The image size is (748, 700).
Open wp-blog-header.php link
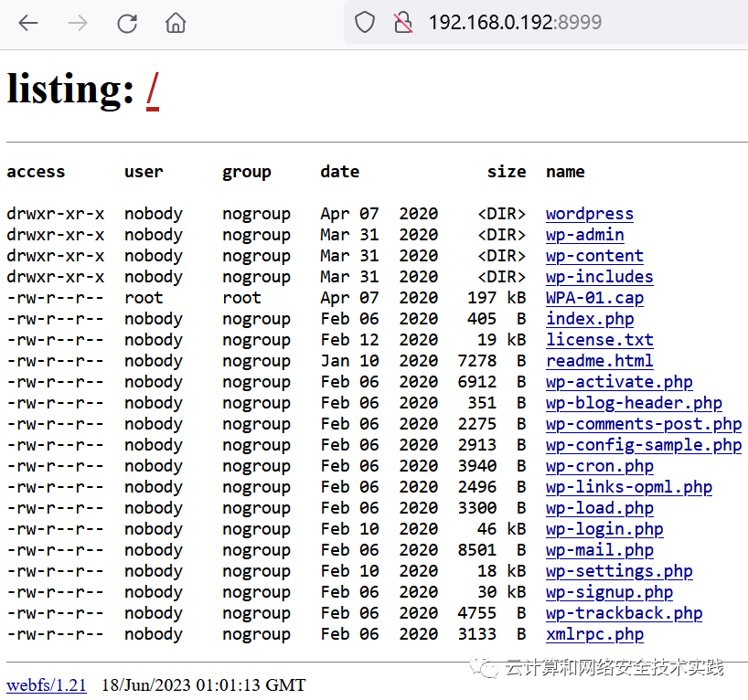coord(634,403)
